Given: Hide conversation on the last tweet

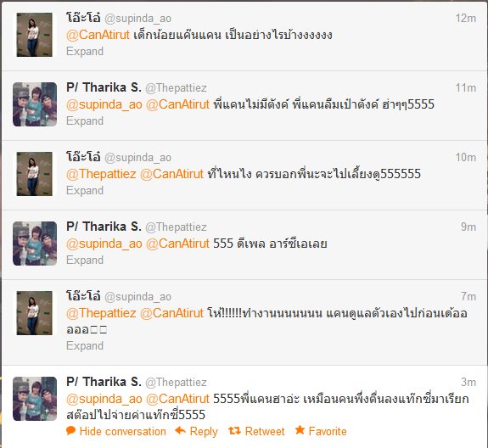Looking at the screenshot, I should 122,432.
